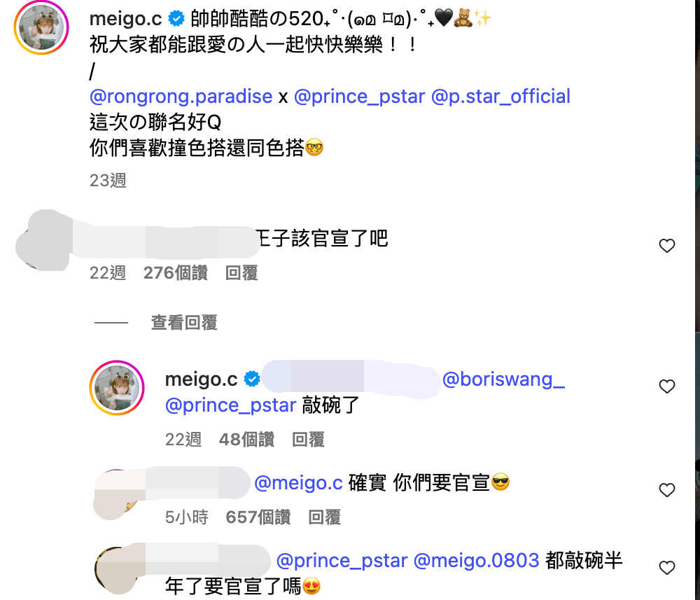The image size is (700, 600).
Task: Like the 都敲碗半年了 reply
Action: coord(667,568)
